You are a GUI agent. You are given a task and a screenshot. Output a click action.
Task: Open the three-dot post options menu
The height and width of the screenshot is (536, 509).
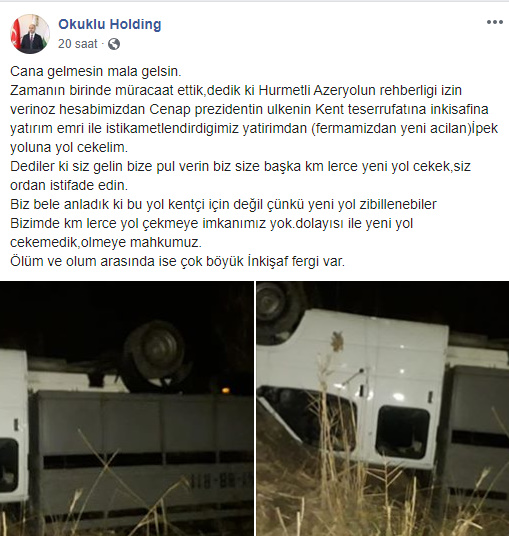(x=495, y=22)
